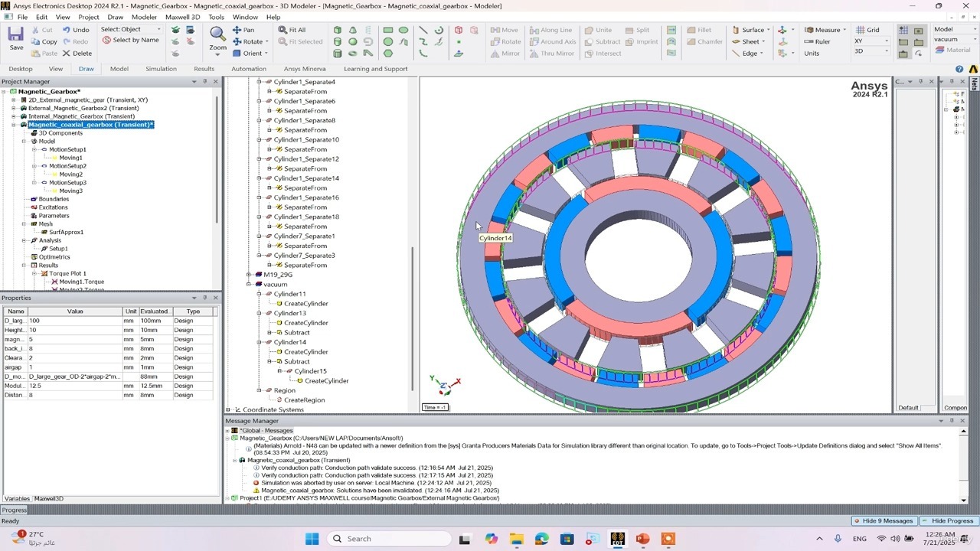The height and width of the screenshot is (551, 980).
Task: Select the Variables properties tab
Action: (17, 499)
